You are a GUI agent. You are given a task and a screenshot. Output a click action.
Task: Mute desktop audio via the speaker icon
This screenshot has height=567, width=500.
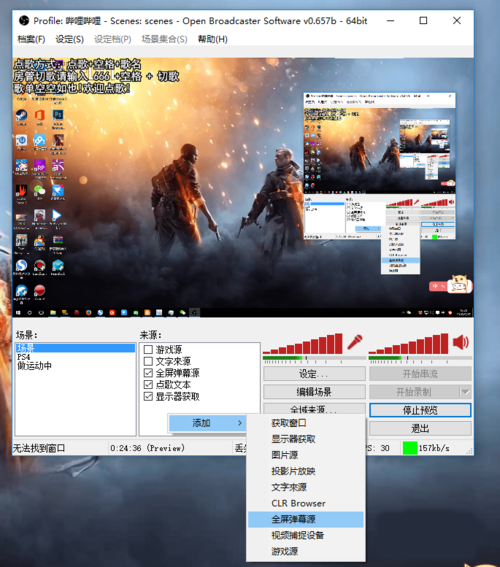[461, 342]
